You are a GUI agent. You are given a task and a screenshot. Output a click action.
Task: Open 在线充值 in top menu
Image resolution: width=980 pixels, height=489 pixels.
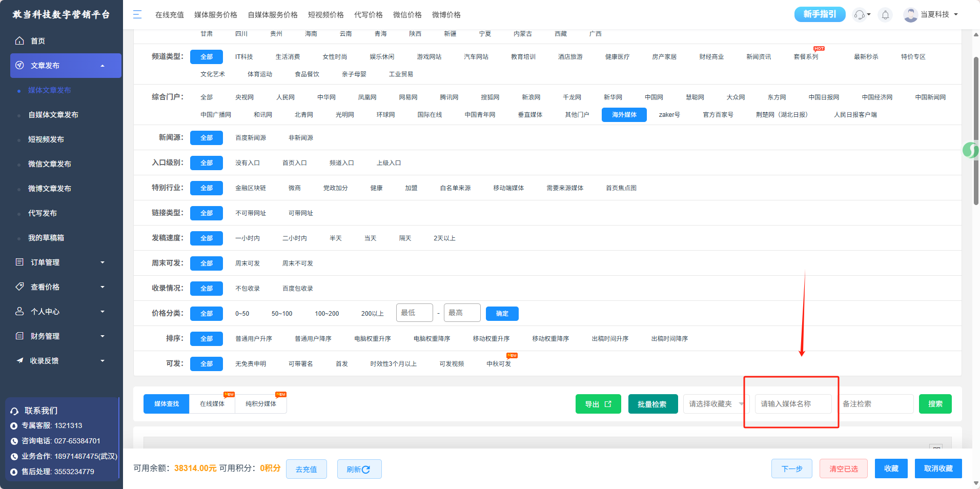tap(170, 15)
